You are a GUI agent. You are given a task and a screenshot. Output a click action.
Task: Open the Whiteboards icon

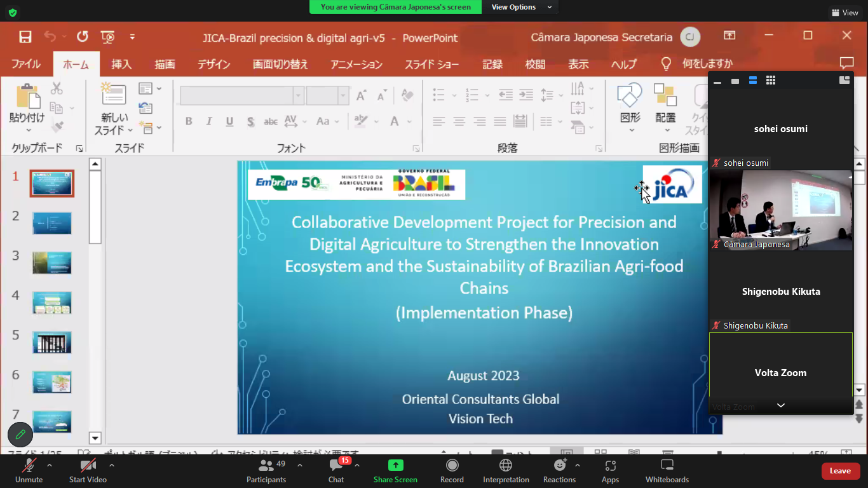tap(667, 466)
